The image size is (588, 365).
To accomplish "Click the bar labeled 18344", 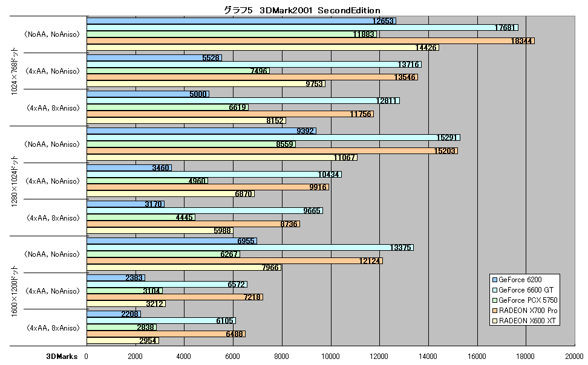I will point(310,41).
